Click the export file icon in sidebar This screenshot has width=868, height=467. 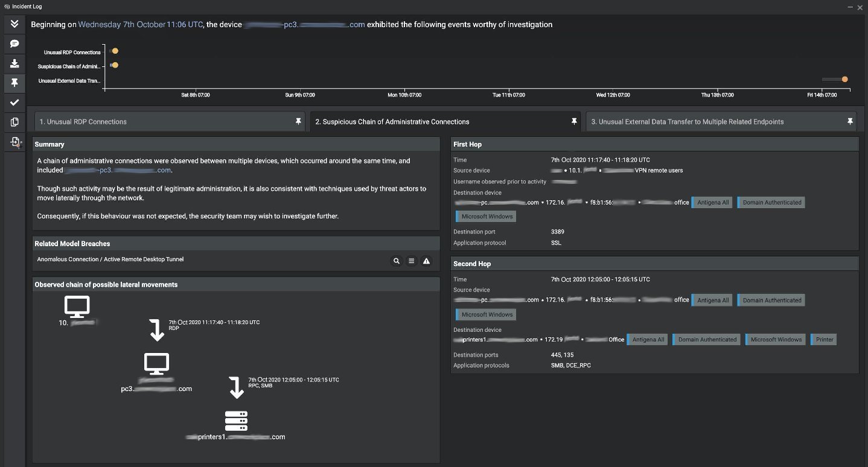[14, 142]
